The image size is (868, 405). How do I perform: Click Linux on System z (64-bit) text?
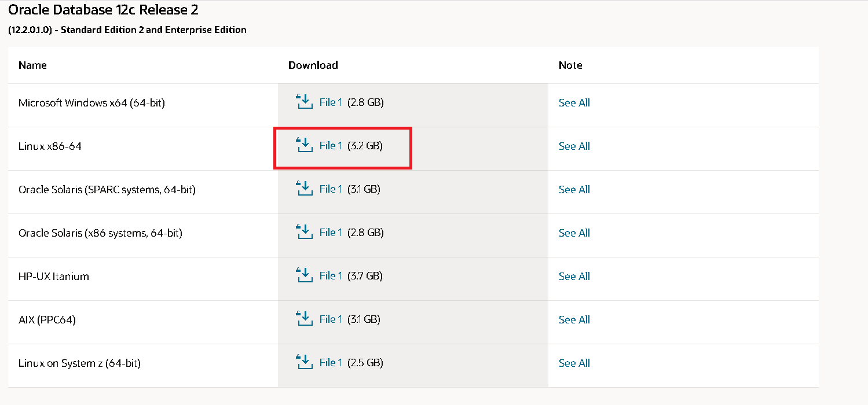tap(79, 363)
